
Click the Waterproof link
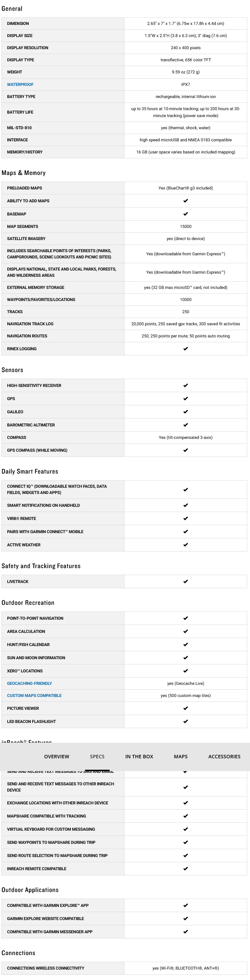coord(20,85)
